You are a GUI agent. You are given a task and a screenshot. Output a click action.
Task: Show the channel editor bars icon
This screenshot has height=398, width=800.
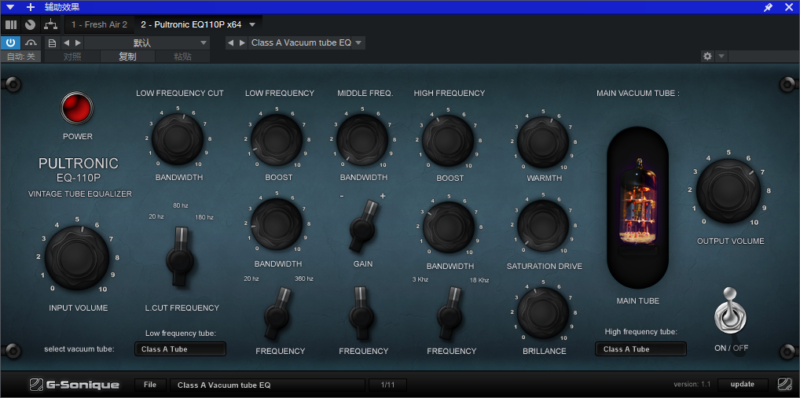coord(11,24)
